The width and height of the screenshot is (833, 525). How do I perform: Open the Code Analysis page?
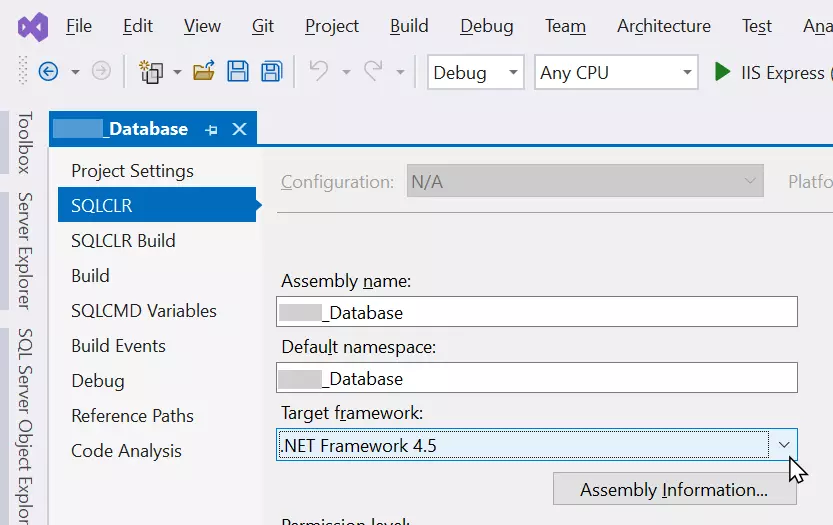pos(126,451)
